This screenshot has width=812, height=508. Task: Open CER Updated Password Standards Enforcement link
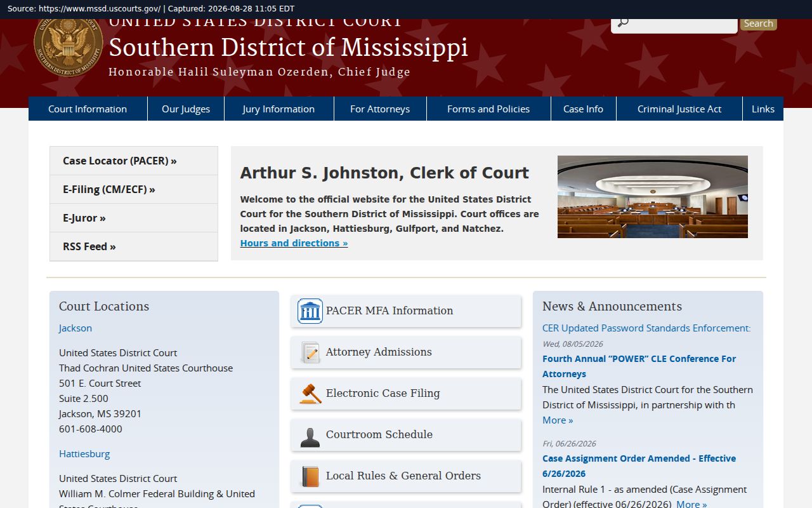point(646,328)
